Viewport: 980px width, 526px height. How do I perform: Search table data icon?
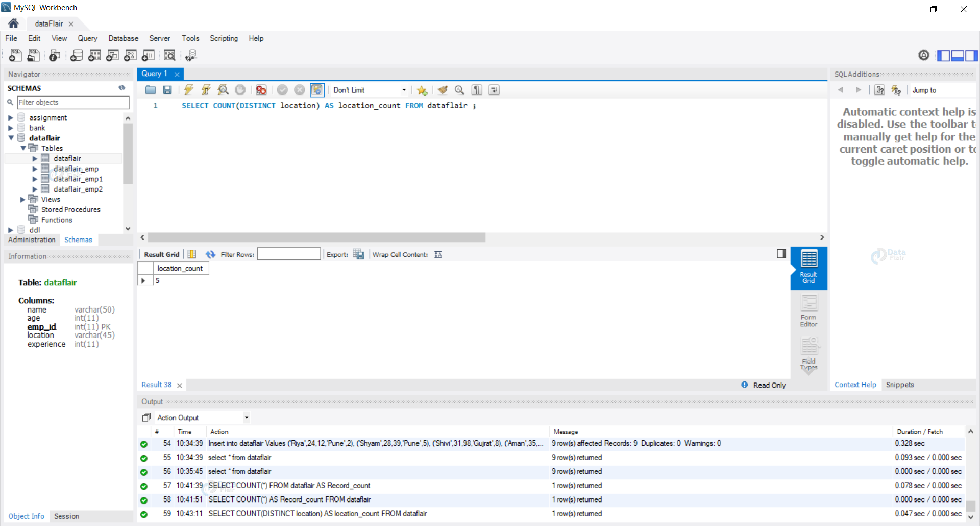pos(169,55)
